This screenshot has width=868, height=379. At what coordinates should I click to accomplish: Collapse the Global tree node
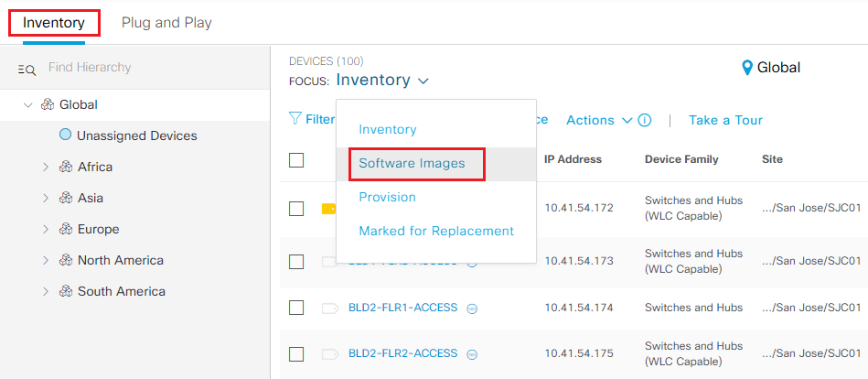click(28, 104)
